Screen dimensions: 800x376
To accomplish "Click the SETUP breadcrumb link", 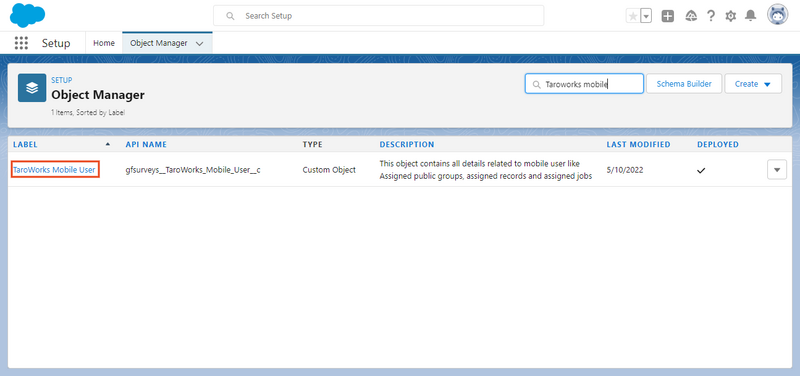I will tap(62, 80).
